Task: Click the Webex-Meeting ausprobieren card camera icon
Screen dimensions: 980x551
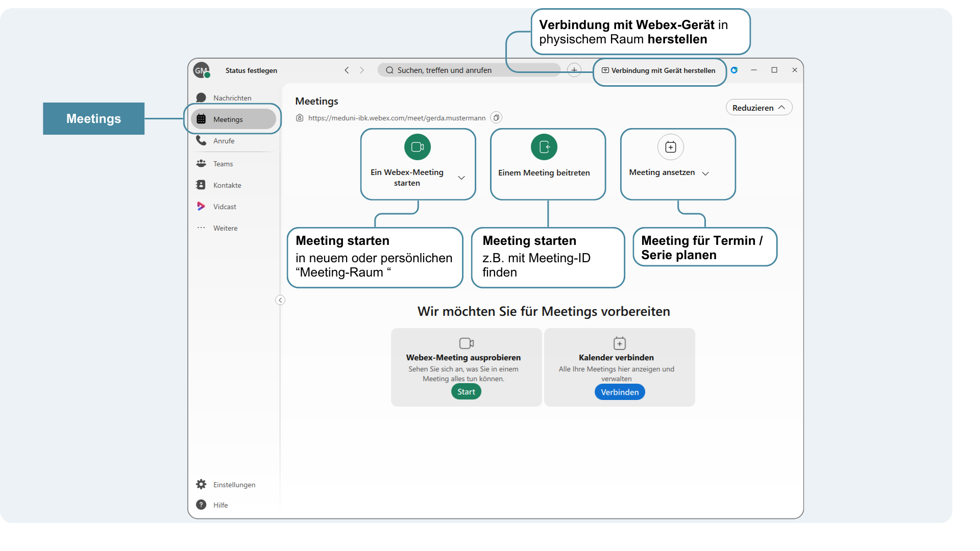Action: [x=467, y=343]
